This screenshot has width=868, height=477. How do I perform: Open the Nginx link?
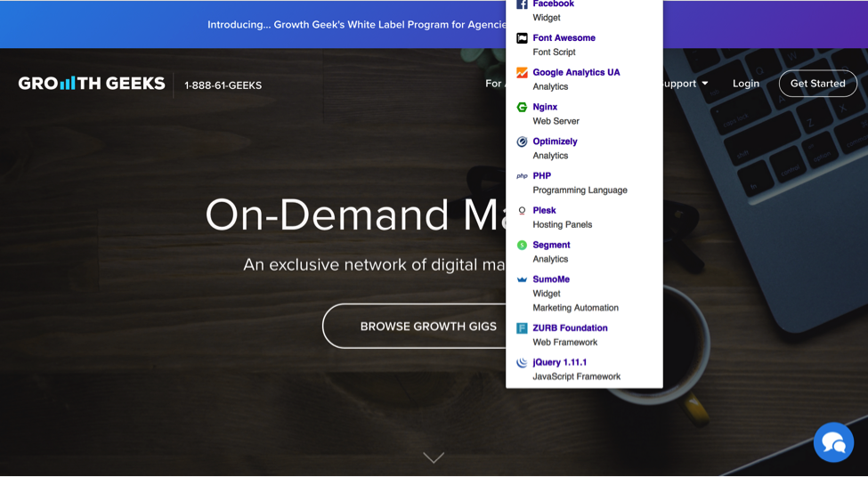click(x=545, y=107)
